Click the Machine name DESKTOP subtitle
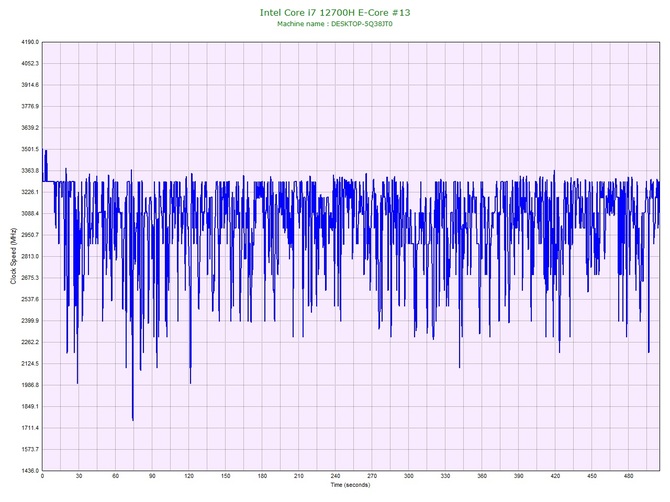 pos(335,24)
